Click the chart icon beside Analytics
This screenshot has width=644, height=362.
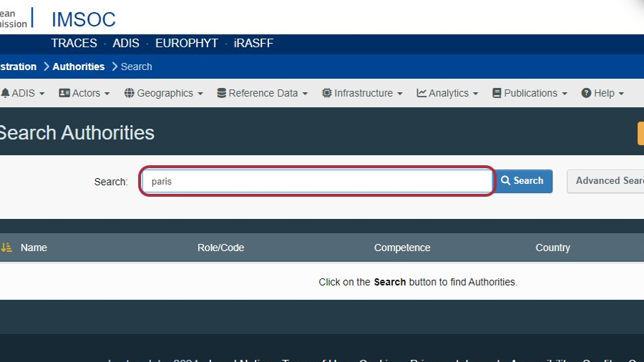point(421,93)
